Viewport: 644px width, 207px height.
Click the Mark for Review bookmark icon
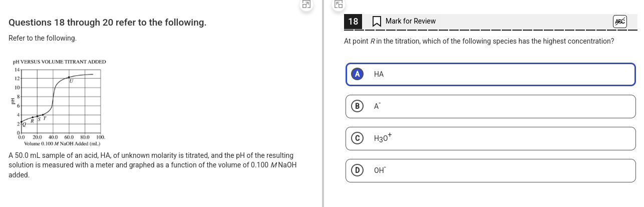point(377,21)
